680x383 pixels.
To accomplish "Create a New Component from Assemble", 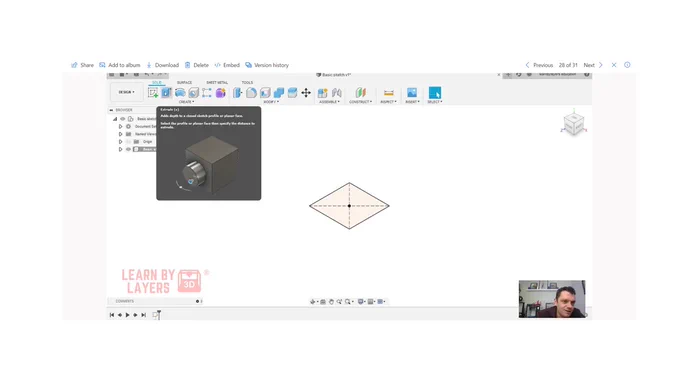I will (x=322, y=92).
